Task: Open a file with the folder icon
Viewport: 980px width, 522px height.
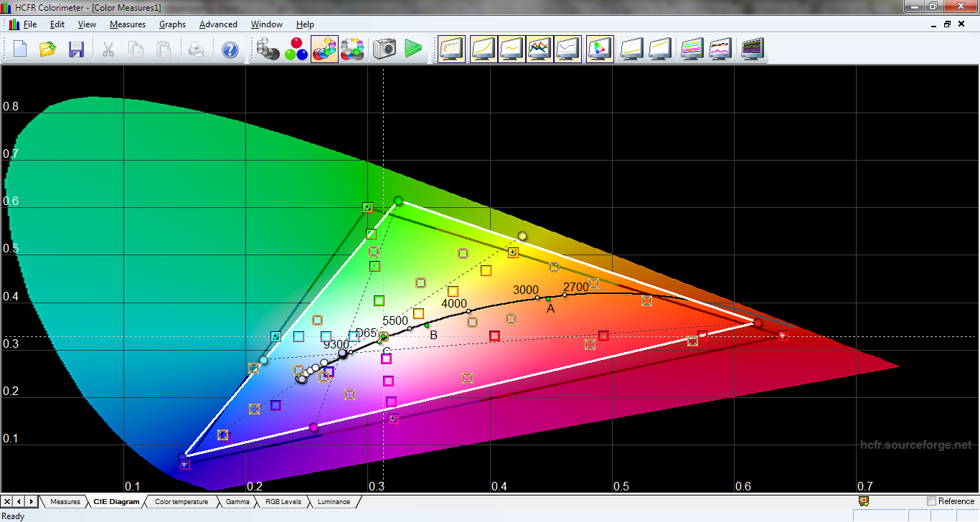Action: (x=48, y=49)
